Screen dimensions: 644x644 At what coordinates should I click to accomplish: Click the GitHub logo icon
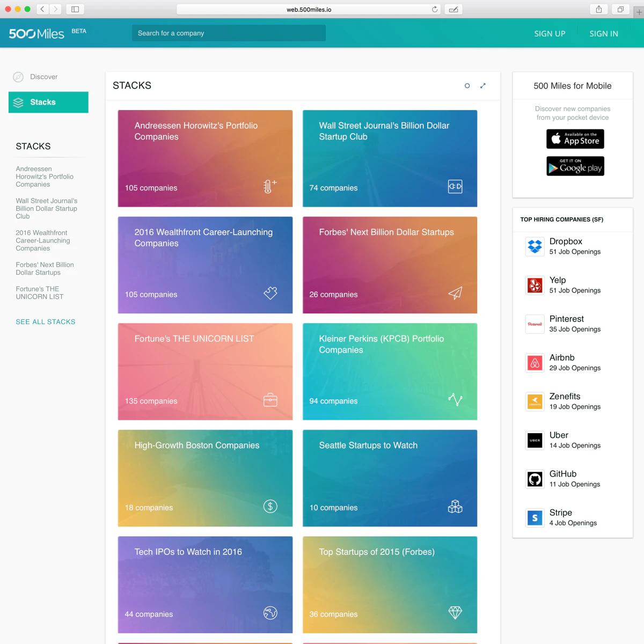coord(535,479)
